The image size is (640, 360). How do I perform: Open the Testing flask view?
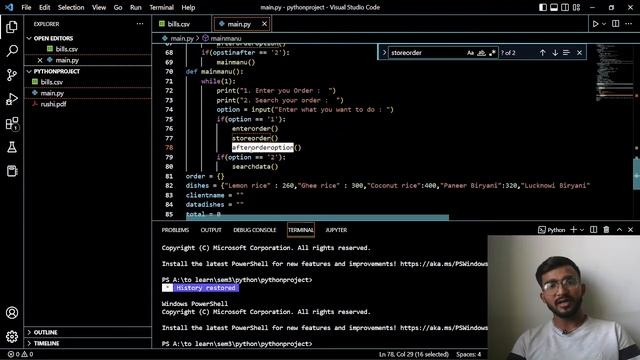point(12,147)
